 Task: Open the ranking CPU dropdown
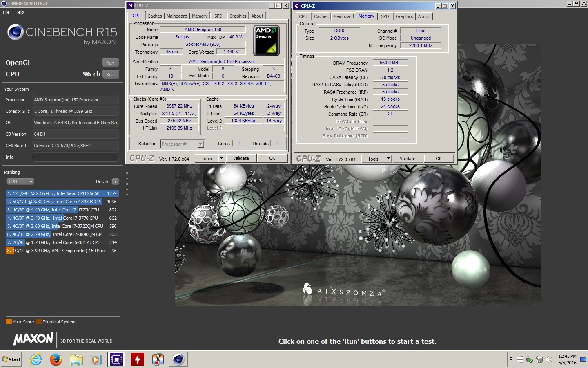pos(20,182)
